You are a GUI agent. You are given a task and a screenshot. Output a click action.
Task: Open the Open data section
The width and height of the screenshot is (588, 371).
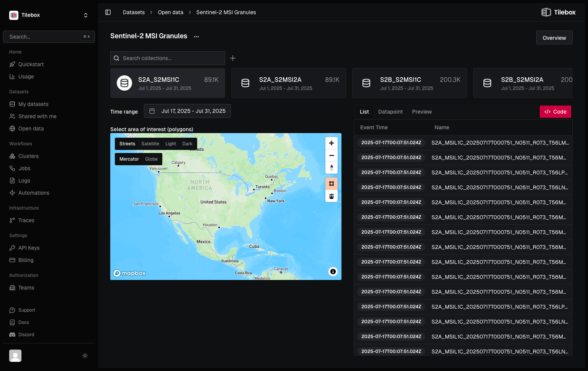click(49, 129)
